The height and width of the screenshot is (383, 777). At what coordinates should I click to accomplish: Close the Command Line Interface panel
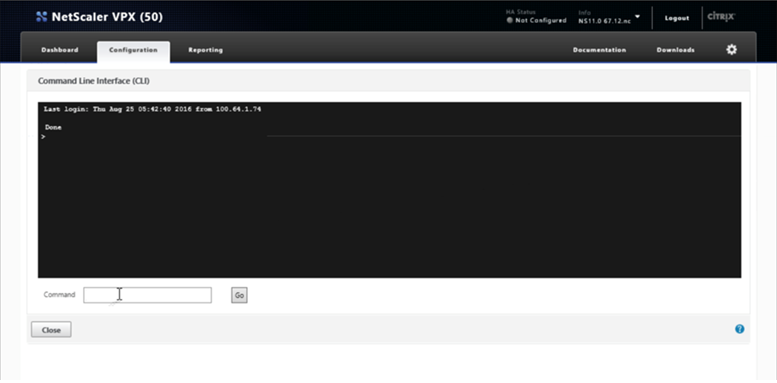tap(51, 329)
